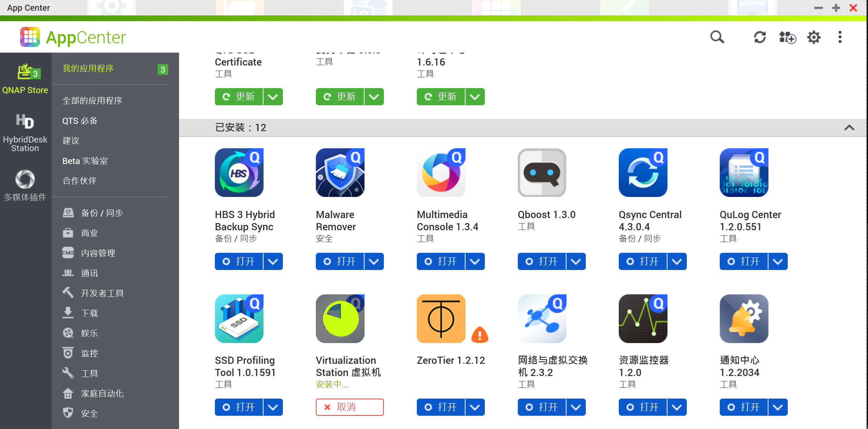Click the SSD Profiling Tool icon

point(239,319)
